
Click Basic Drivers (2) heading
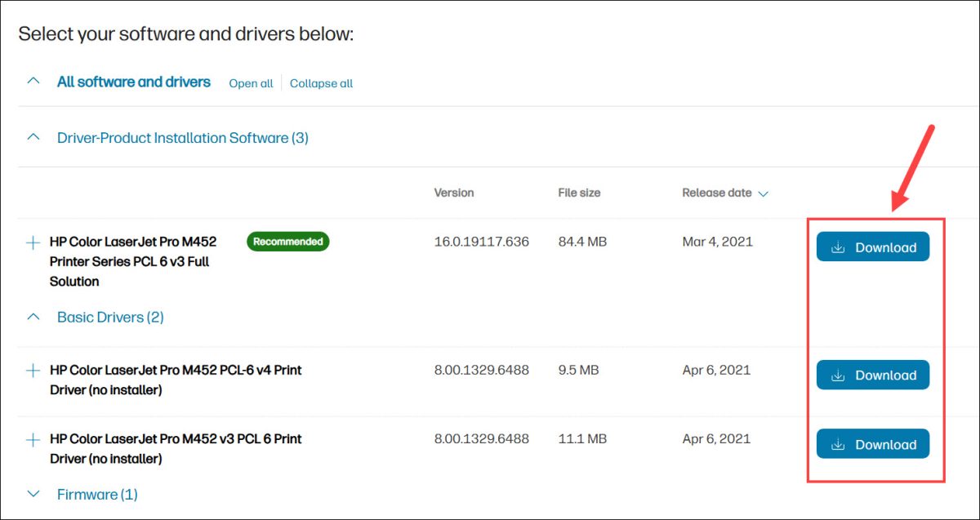click(x=110, y=317)
